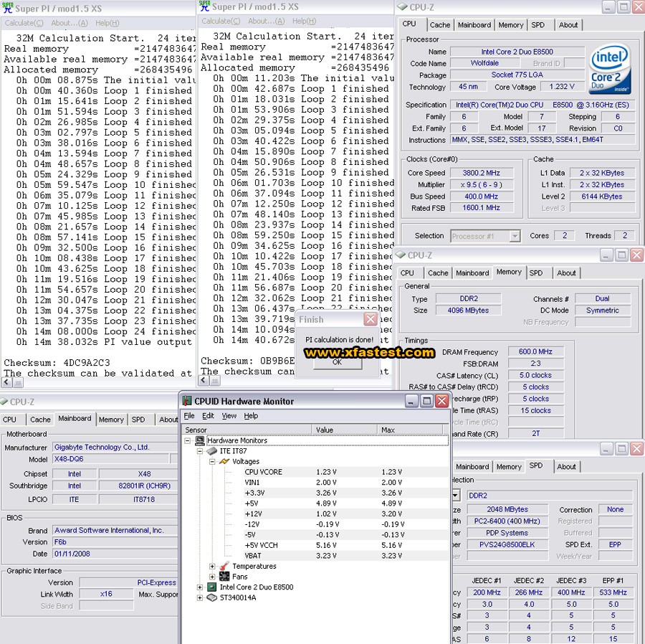Image resolution: width=645 pixels, height=644 pixels.
Task: Click the DRAM Frequency value '600.0 MHz'
Action: click(x=535, y=351)
